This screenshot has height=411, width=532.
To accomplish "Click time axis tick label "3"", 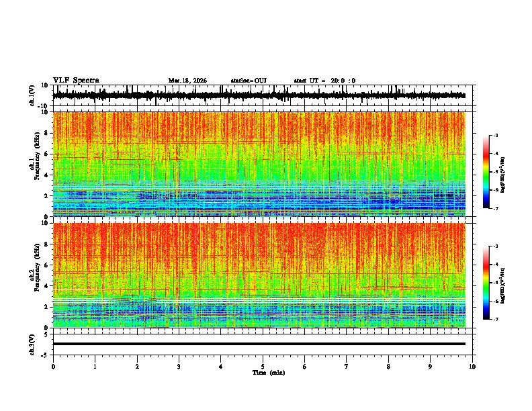I will pos(179,367).
